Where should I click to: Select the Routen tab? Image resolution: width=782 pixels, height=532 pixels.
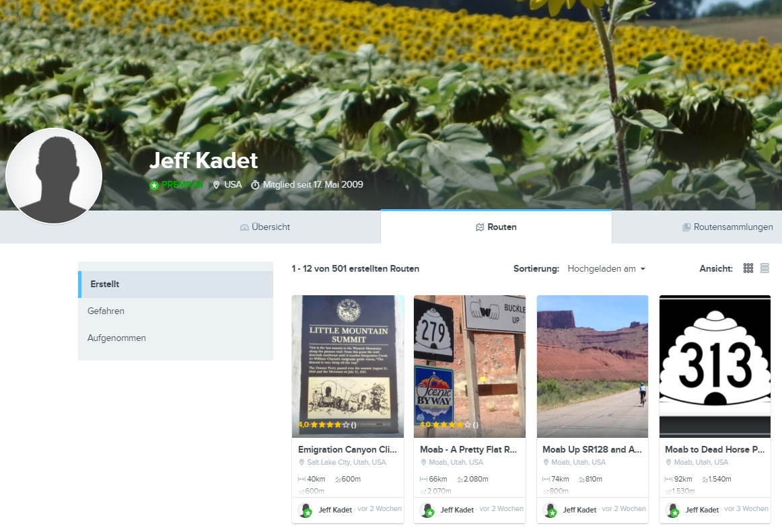pos(496,227)
